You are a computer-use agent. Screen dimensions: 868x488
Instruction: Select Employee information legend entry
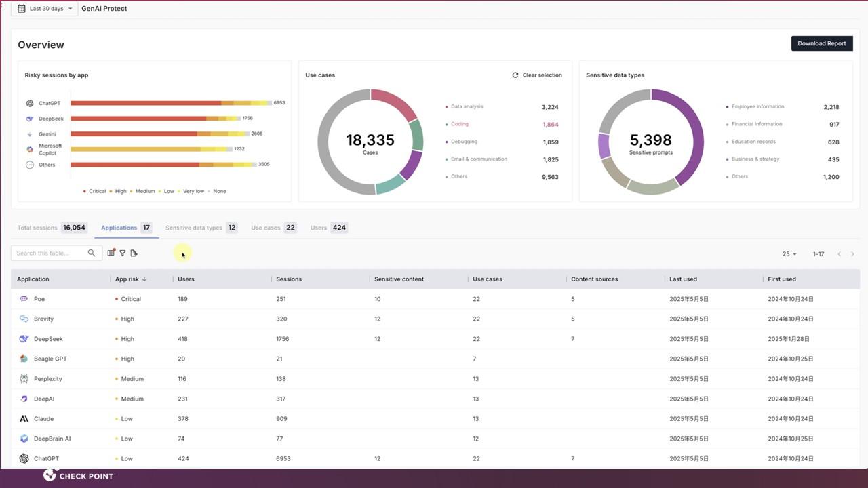[x=757, y=106]
